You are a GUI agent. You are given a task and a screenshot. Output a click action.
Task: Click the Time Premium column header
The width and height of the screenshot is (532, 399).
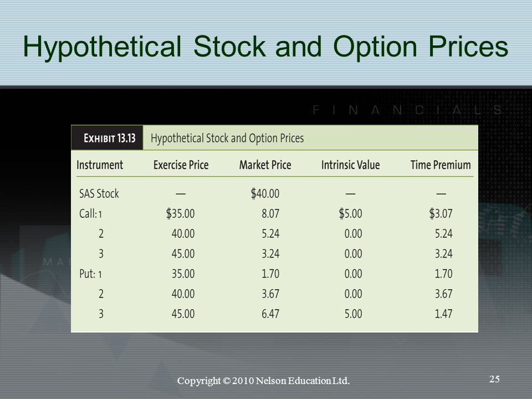441,165
